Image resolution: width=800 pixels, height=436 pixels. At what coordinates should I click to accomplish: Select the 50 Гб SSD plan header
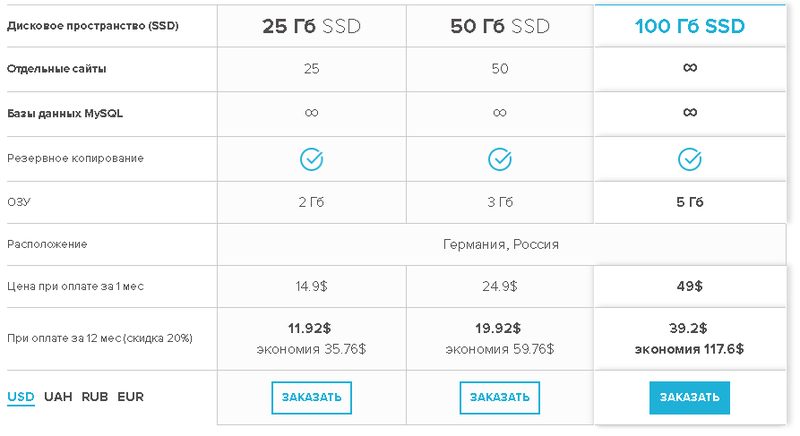coord(500,26)
